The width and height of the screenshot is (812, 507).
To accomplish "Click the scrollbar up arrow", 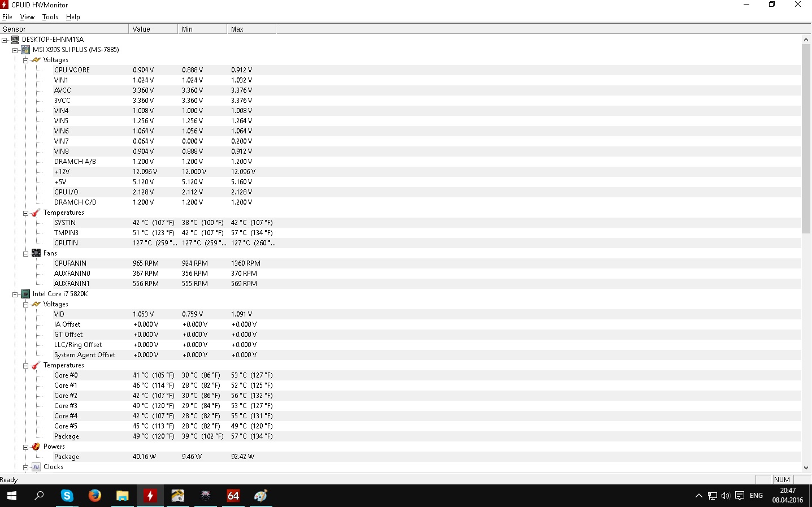I will click(x=806, y=40).
